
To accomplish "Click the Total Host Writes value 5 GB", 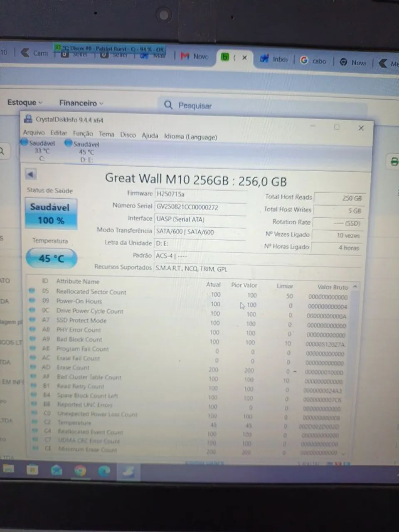I will [338, 211].
